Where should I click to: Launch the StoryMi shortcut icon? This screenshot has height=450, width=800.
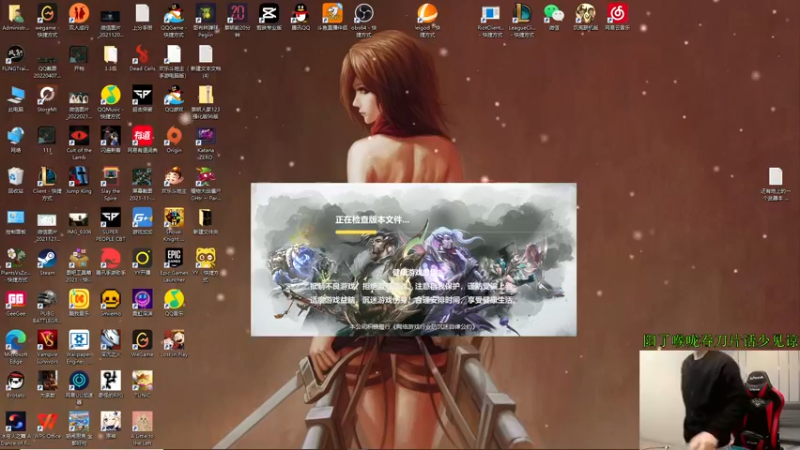[47, 95]
